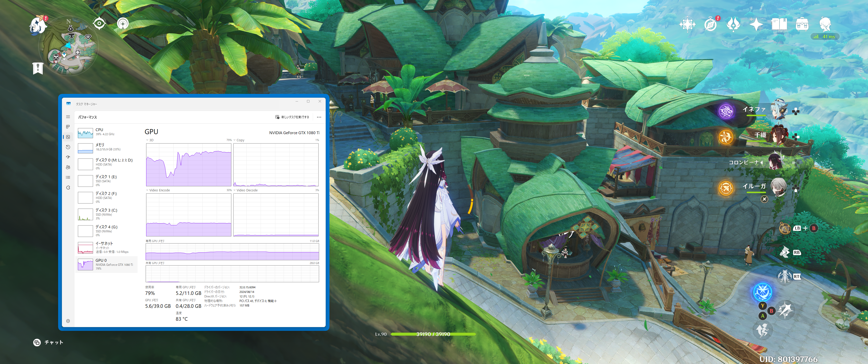Expand the 3D engine graph dropdown
Viewport: 868px width, 364px height.
147,140
